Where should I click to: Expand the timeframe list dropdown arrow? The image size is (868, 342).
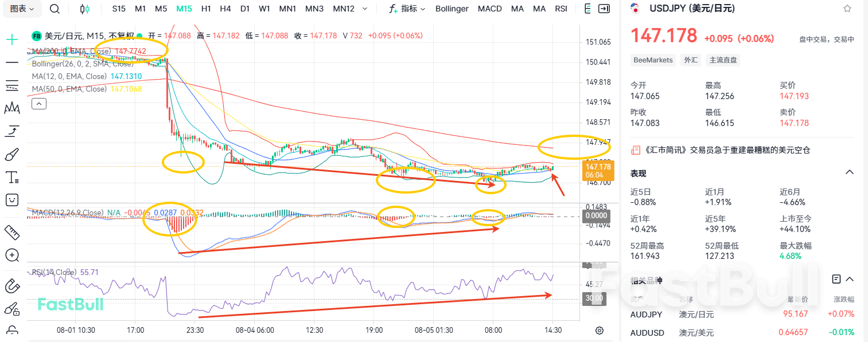point(365,9)
